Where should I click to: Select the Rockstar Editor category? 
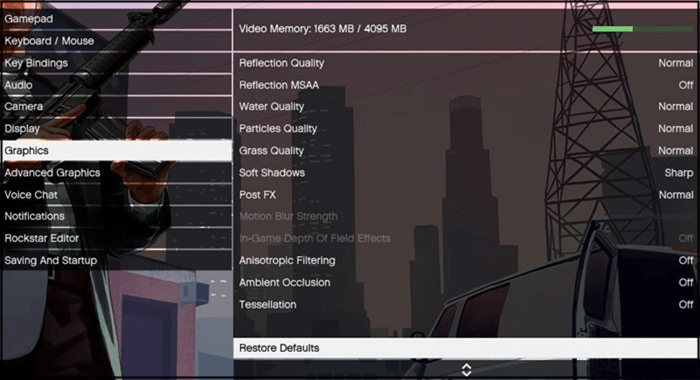[117, 238]
